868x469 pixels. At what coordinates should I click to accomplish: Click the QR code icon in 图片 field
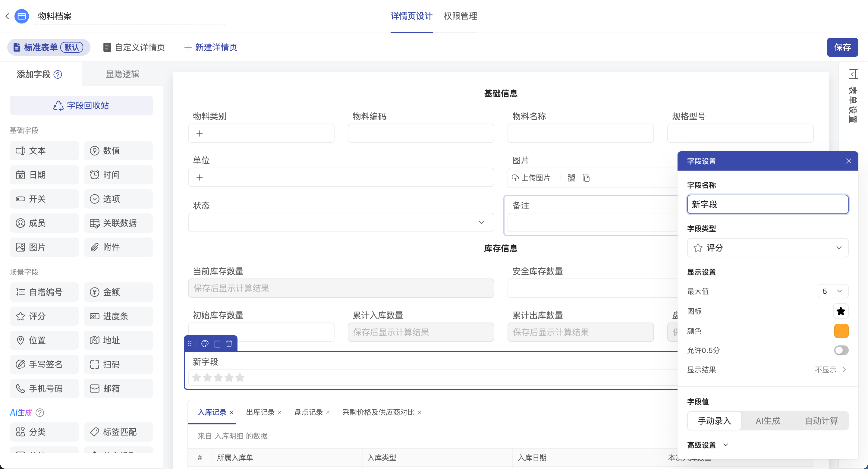pyautogui.click(x=571, y=178)
